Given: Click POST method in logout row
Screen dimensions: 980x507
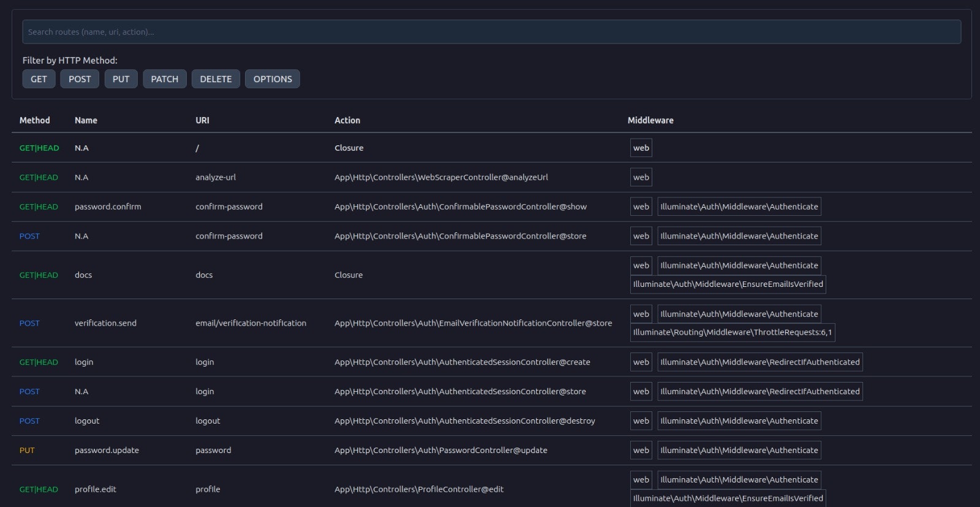Looking at the screenshot, I should (29, 421).
